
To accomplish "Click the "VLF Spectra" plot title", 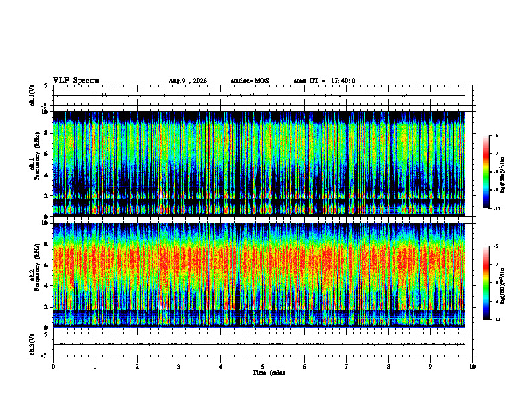I will click(76, 81).
